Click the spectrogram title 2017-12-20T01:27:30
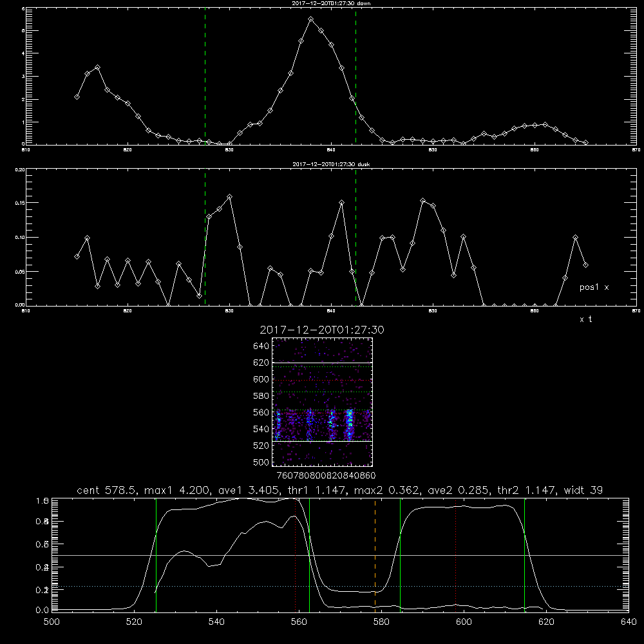 (x=322, y=330)
